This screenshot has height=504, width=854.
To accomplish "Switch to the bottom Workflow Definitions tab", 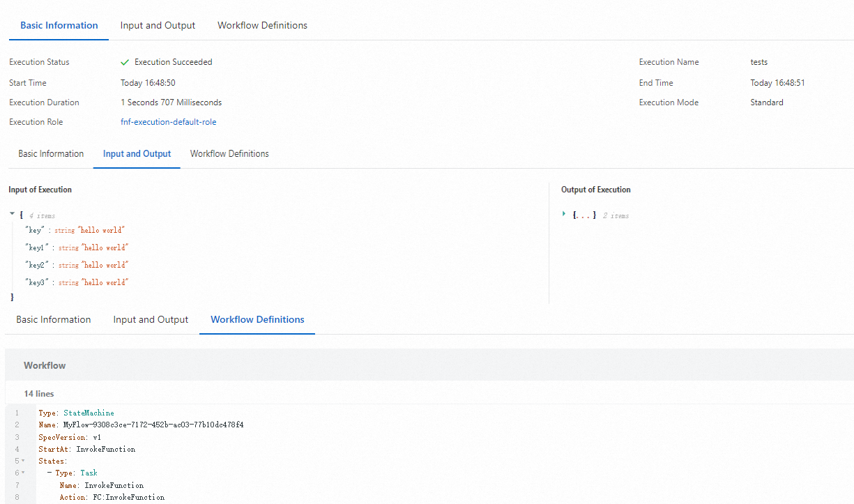I will click(x=257, y=319).
